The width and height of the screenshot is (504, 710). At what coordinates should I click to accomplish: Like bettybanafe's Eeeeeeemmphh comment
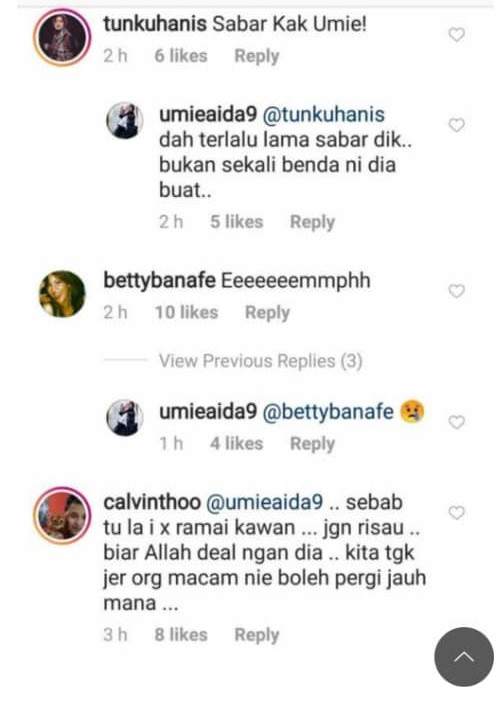point(456,291)
